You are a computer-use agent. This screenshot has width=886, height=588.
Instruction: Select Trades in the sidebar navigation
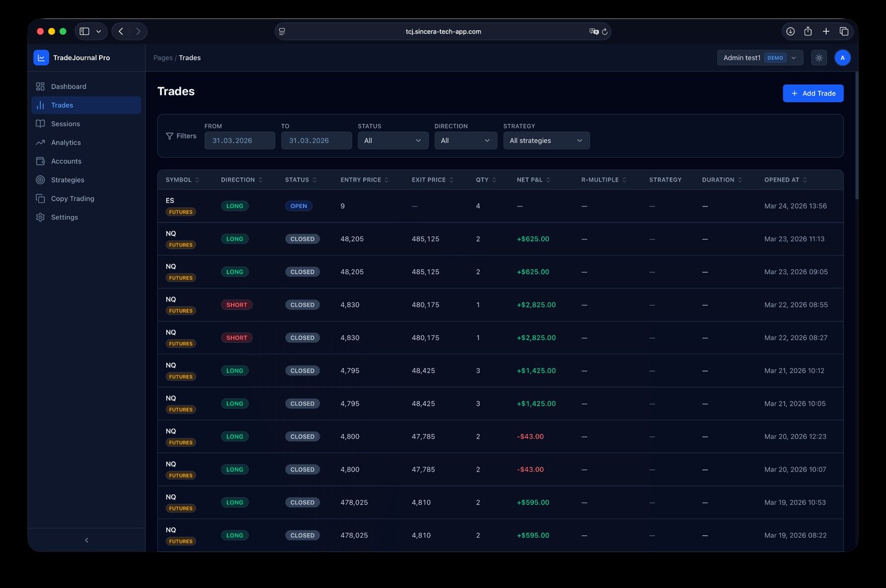pyautogui.click(x=61, y=105)
